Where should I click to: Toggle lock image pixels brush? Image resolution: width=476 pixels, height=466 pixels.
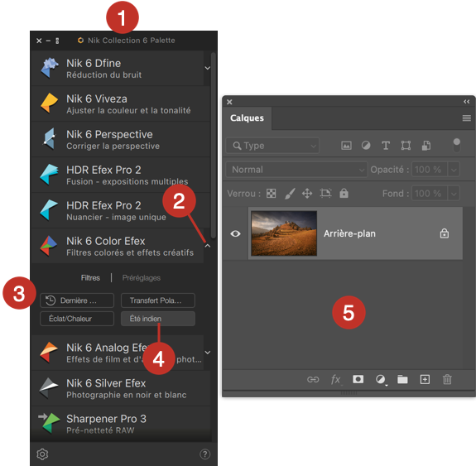pyautogui.click(x=290, y=194)
